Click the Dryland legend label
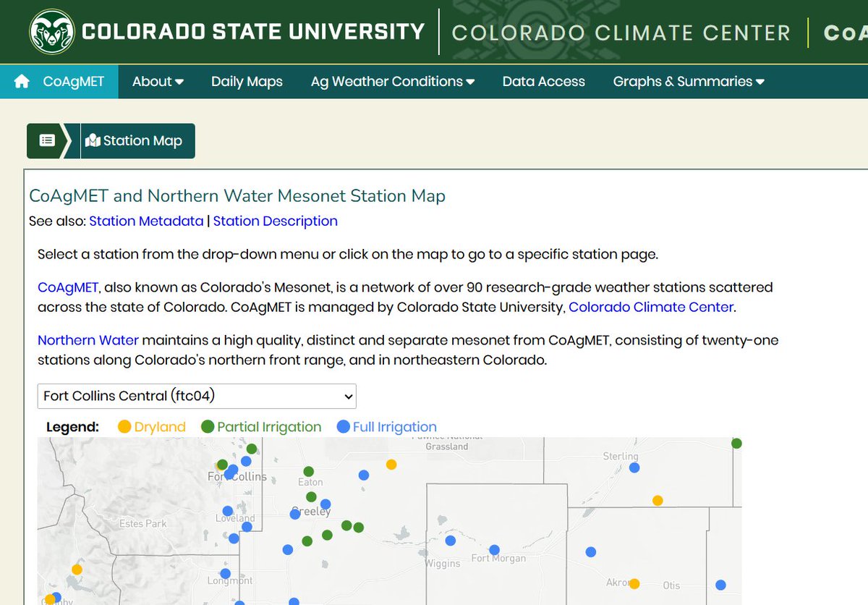This screenshot has height=605, width=868. click(x=160, y=427)
